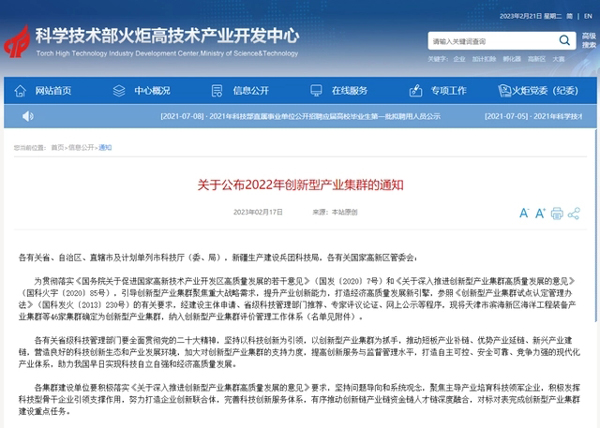
Task: Click the publish date 2023年02月17日
Action: pyautogui.click(x=258, y=212)
